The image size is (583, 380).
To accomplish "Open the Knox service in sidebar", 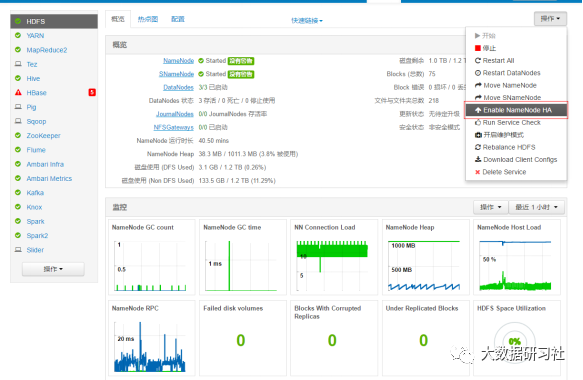I will (34, 207).
